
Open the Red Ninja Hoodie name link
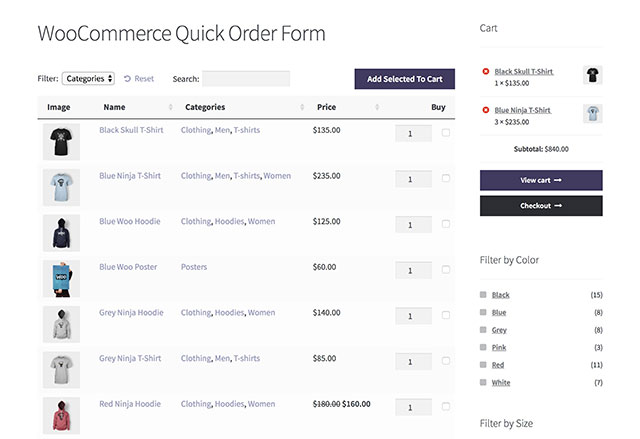pos(130,404)
